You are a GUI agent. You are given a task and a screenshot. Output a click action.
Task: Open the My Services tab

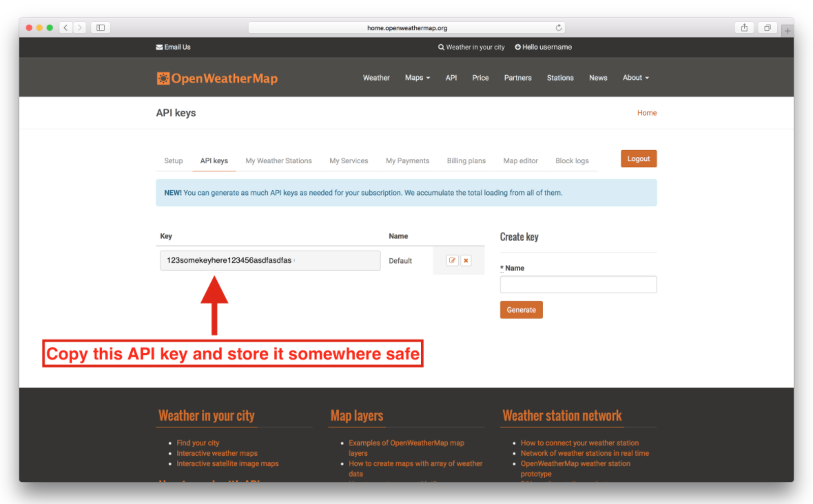pyautogui.click(x=349, y=160)
